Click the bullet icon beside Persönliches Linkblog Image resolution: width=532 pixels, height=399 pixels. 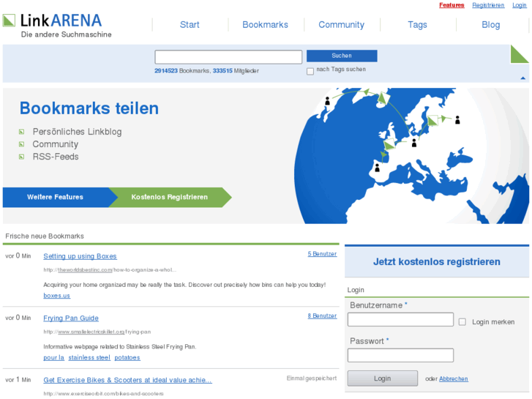tap(21, 132)
